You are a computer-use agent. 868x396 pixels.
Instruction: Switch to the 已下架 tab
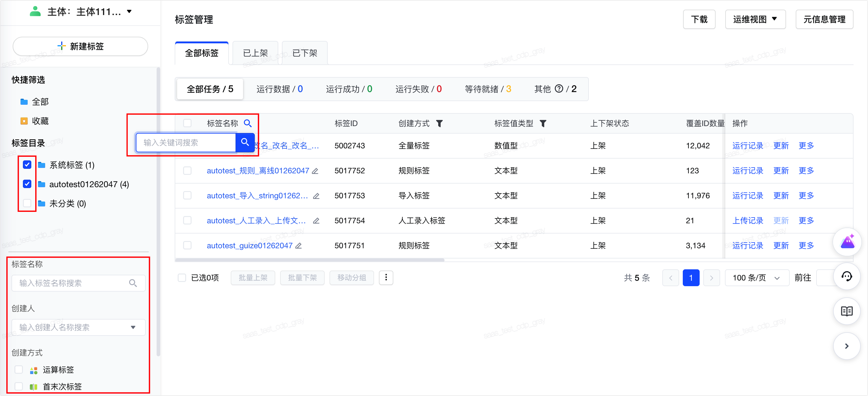pyautogui.click(x=304, y=53)
